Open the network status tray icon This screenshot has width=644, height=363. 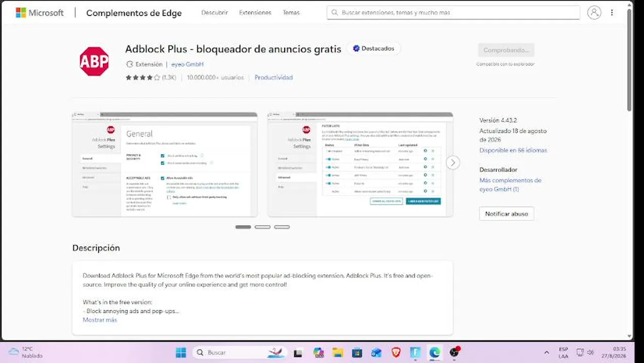point(580,352)
